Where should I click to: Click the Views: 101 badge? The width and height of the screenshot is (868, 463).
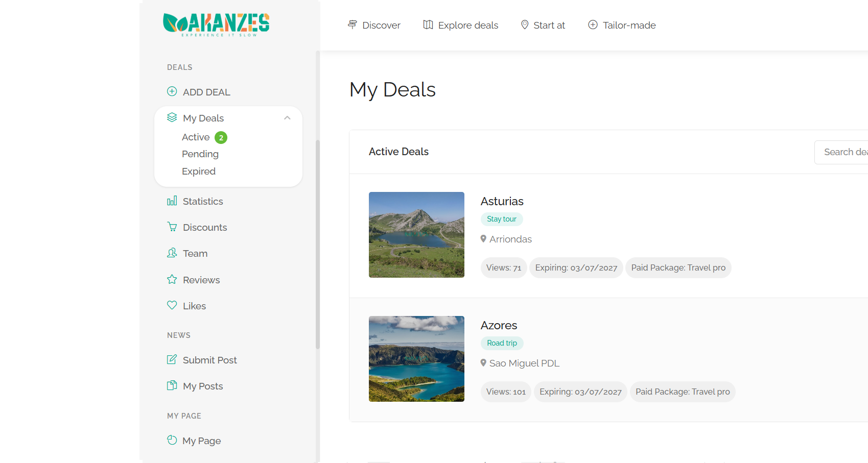coord(506,392)
